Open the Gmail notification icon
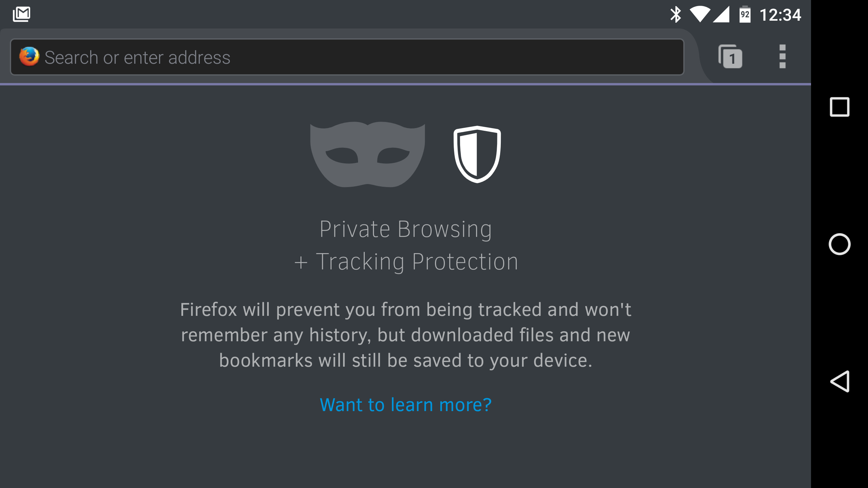This screenshot has width=868, height=488. [x=21, y=14]
